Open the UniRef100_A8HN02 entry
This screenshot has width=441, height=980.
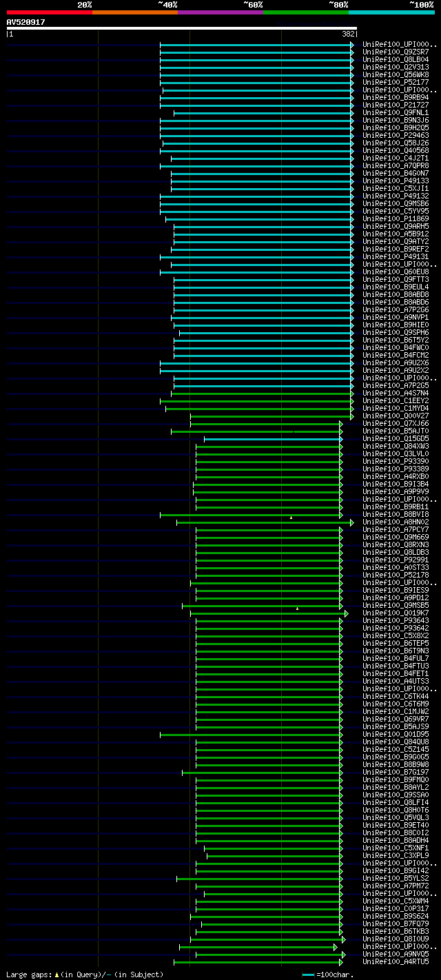[396, 522]
